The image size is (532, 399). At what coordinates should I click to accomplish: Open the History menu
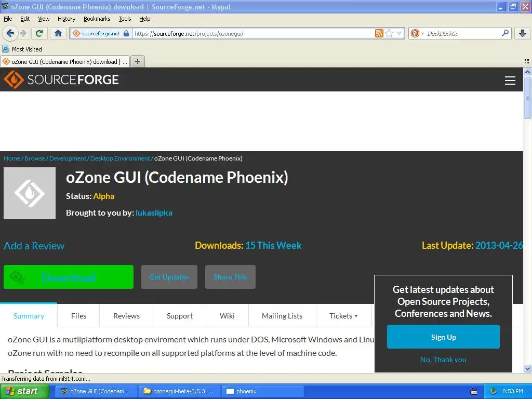(66, 19)
